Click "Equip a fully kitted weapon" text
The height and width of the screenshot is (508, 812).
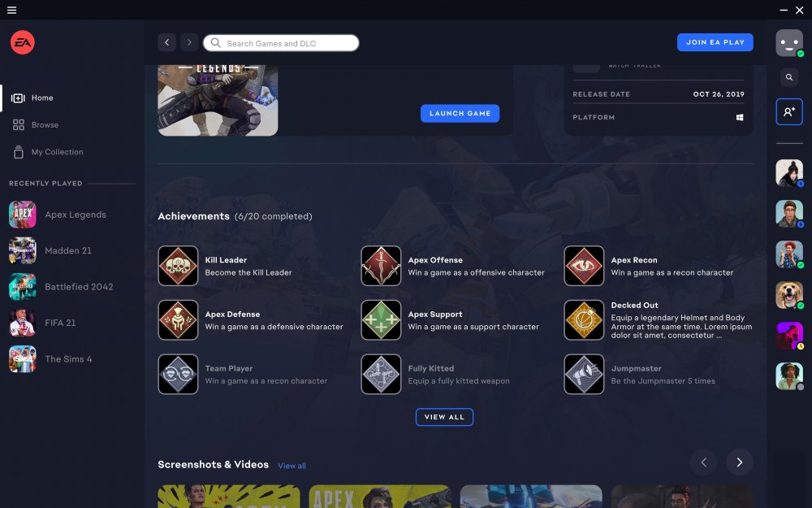[x=459, y=381]
